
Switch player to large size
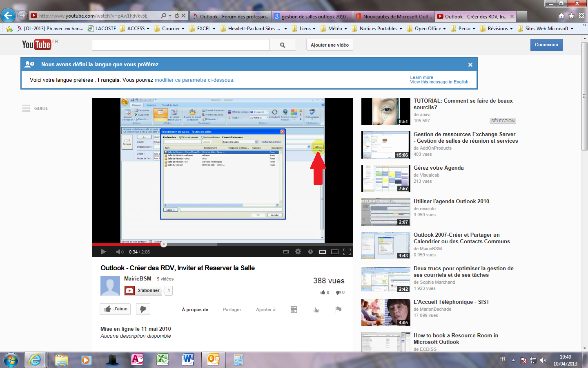(335, 252)
